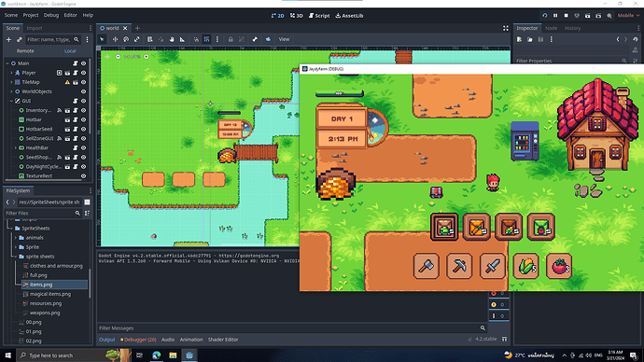Collapse the GUI node

tap(11, 101)
